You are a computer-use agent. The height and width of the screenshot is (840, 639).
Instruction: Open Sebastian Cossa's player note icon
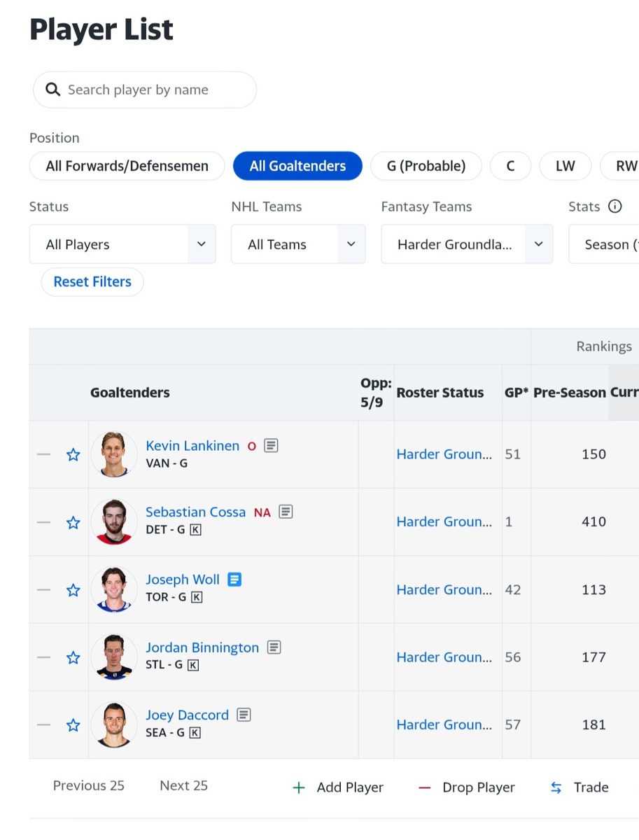click(286, 512)
